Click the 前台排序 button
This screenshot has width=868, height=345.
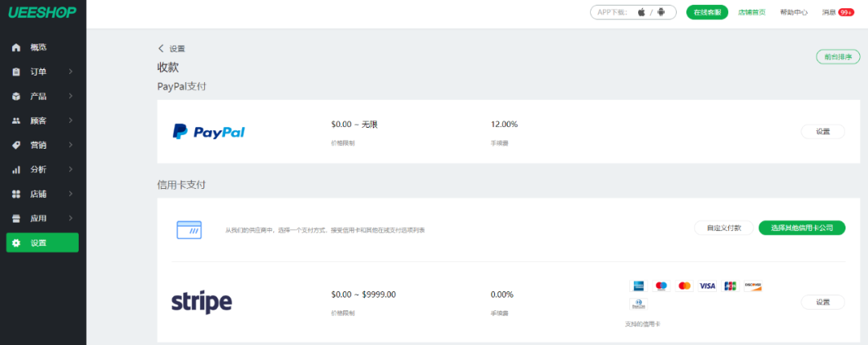click(x=838, y=56)
